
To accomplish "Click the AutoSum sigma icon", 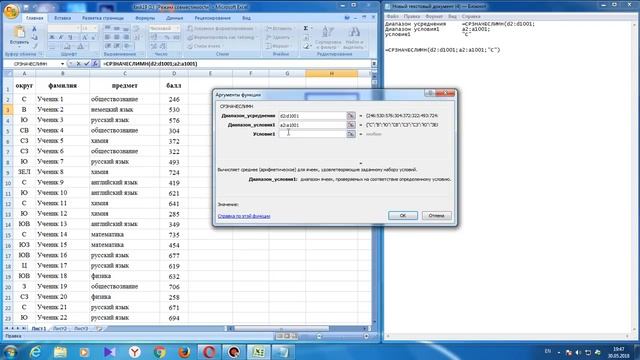I will tap(306, 29).
